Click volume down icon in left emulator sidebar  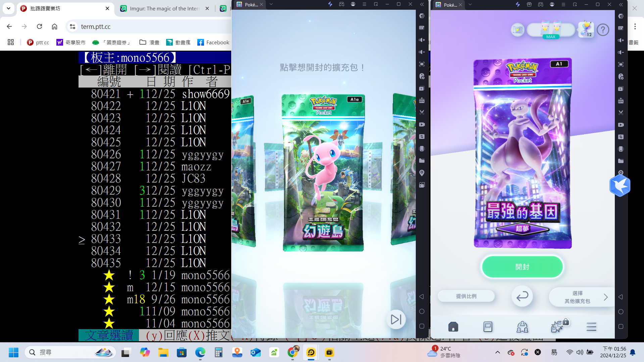click(x=422, y=52)
